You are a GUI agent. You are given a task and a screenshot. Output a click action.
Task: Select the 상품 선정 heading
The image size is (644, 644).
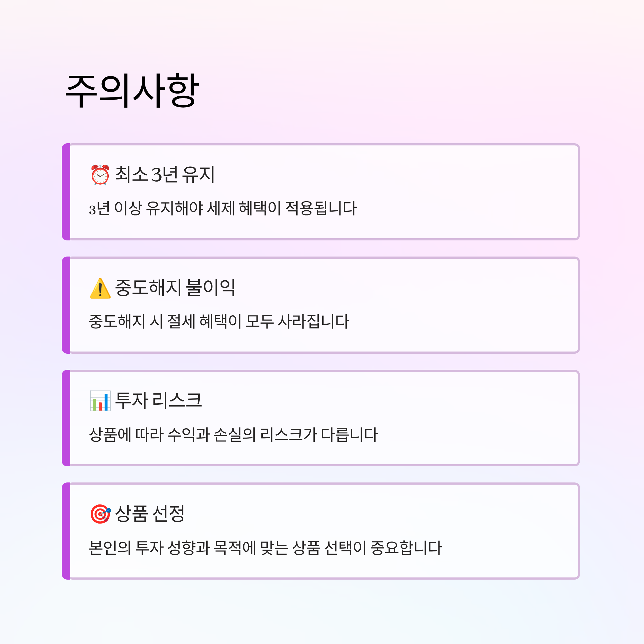pyautogui.click(x=150, y=513)
